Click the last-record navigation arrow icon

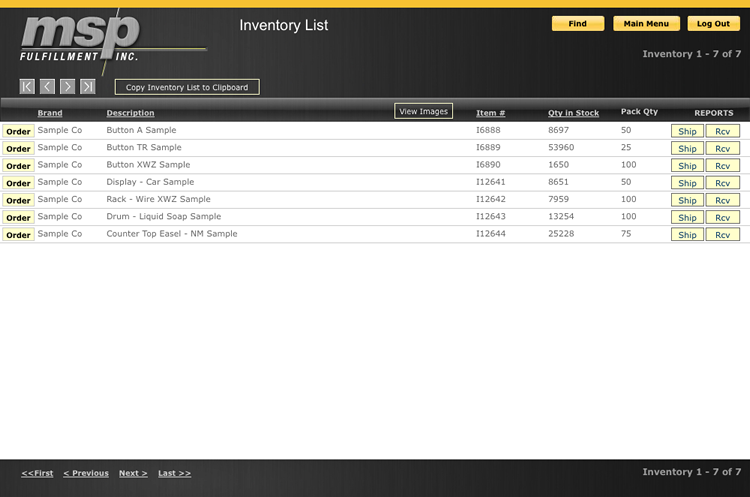[x=88, y=87]
